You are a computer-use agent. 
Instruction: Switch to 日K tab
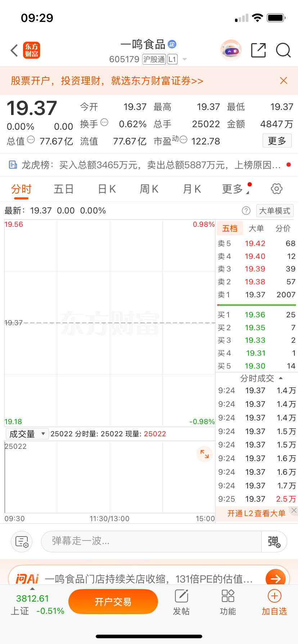coord(107,189)
